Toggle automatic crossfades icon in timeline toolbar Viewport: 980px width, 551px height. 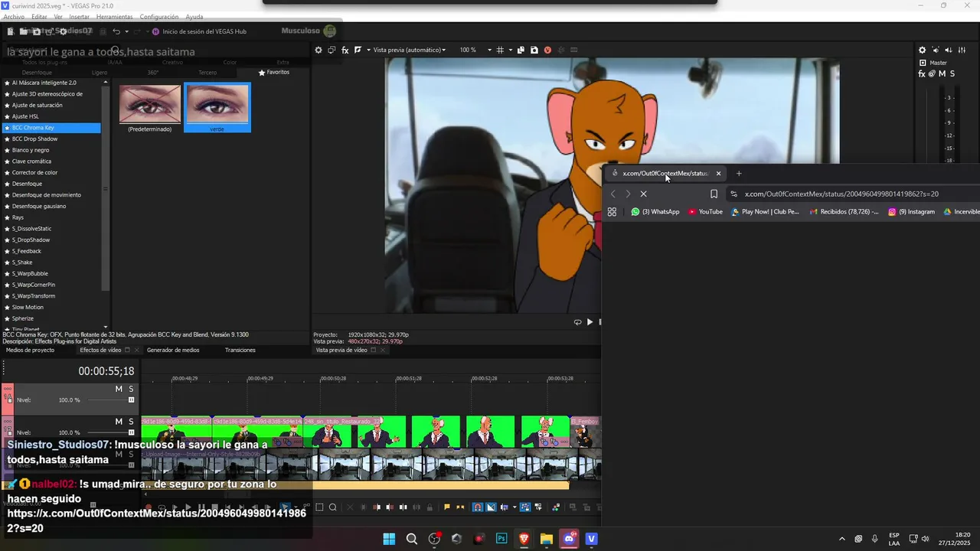491,507
